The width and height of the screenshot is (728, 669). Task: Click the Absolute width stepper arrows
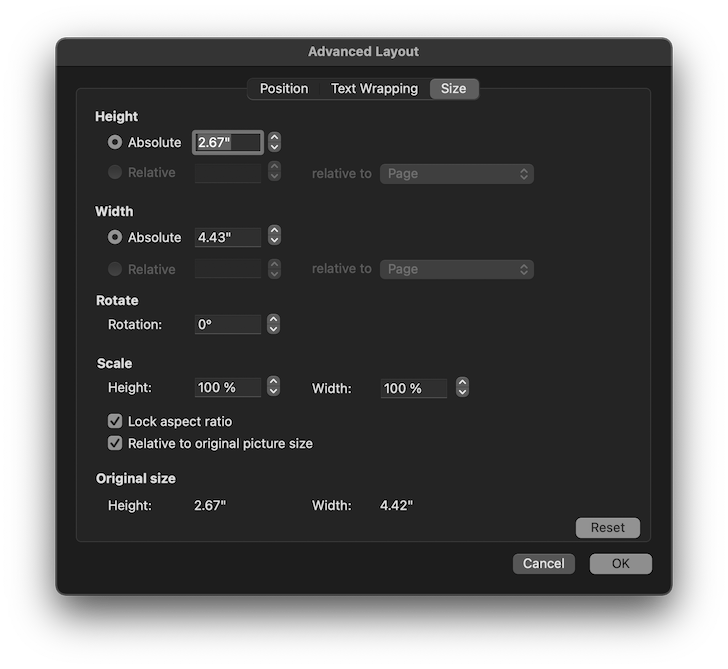pyautogui.click(x=274, y=237)
